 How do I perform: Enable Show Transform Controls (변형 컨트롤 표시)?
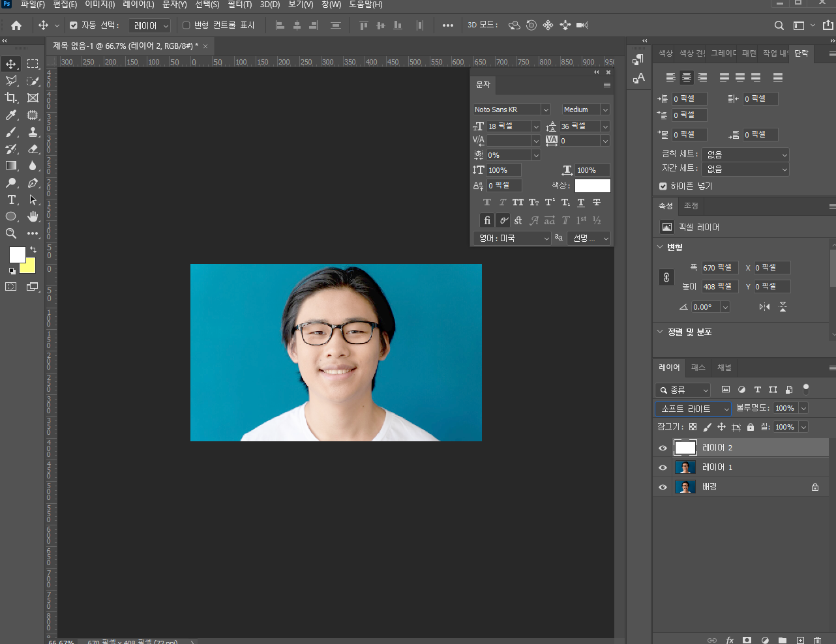(x=186, y=25)
